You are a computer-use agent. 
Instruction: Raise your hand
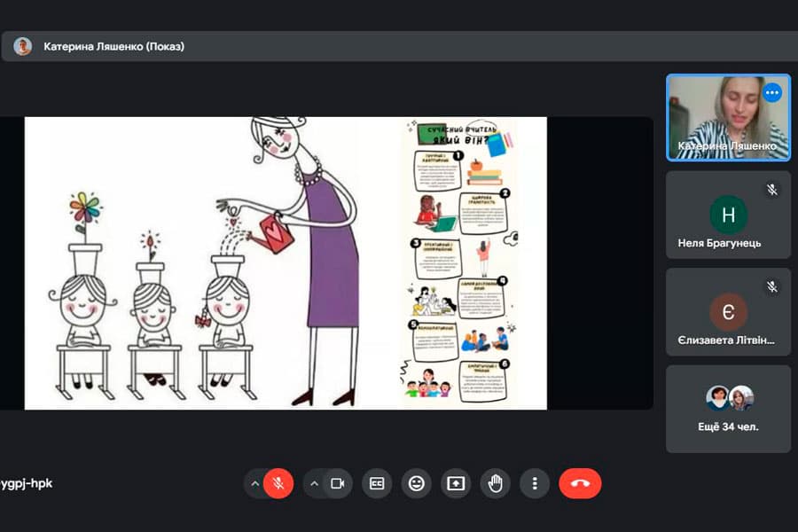pos(495,483)
